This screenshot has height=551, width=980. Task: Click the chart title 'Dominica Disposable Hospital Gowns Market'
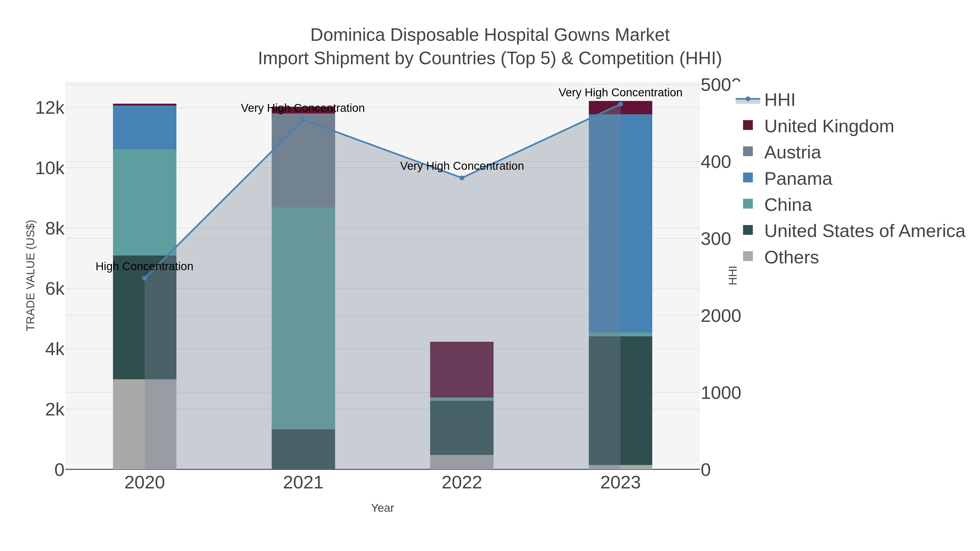click(490, 35)
